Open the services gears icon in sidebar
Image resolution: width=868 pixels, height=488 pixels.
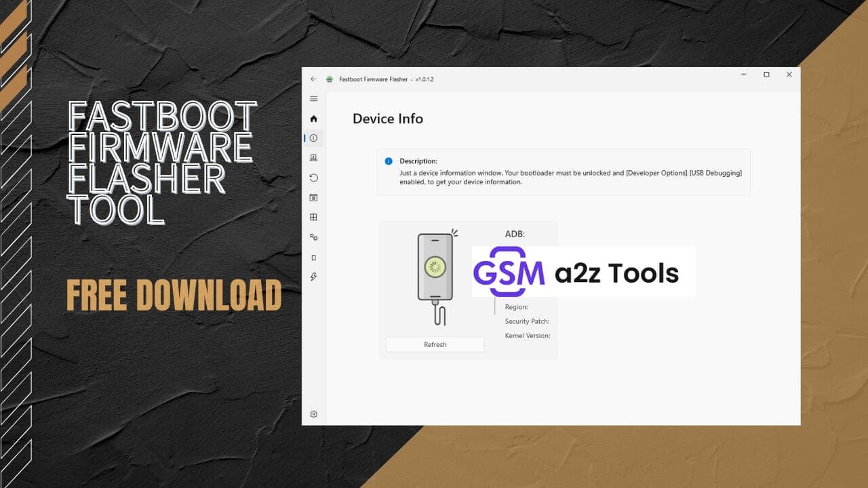pyautogui.click(x=313, y=237)
